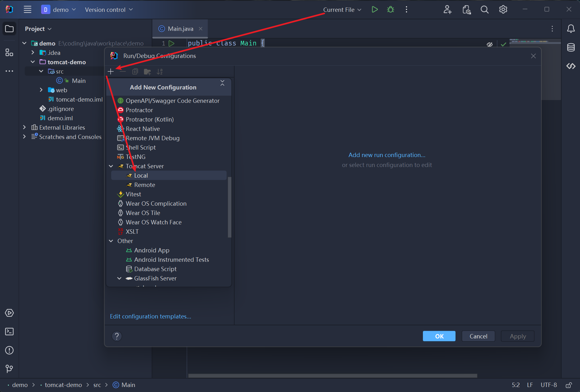Open dialog help question mark
This screenshot has height=392, width=580.
[117, 336]
